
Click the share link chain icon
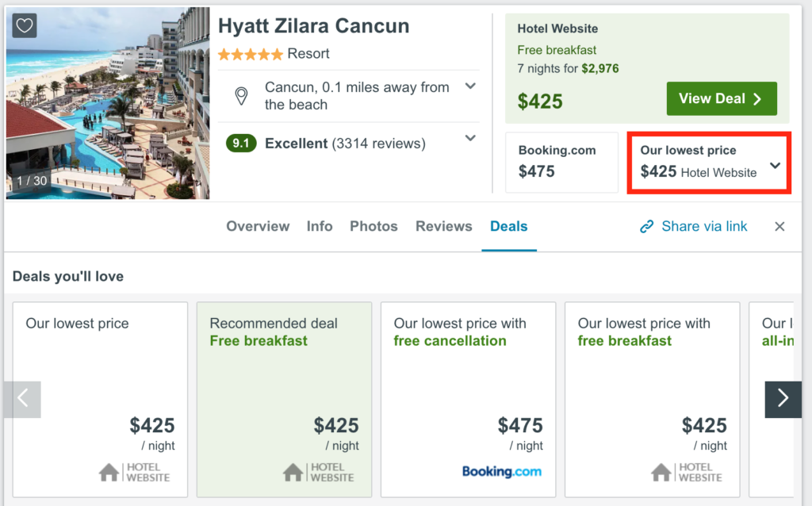click(647, 227)
